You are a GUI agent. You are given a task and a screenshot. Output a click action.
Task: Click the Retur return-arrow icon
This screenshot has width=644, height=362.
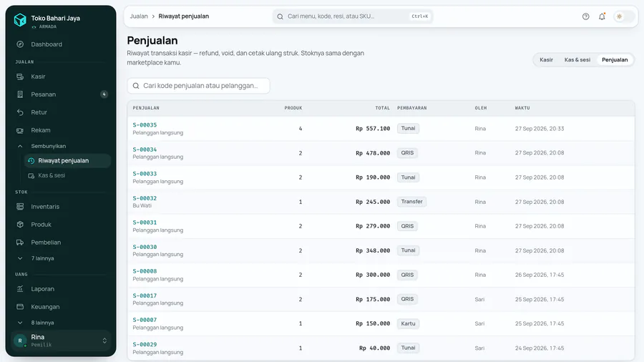(20, 112)
